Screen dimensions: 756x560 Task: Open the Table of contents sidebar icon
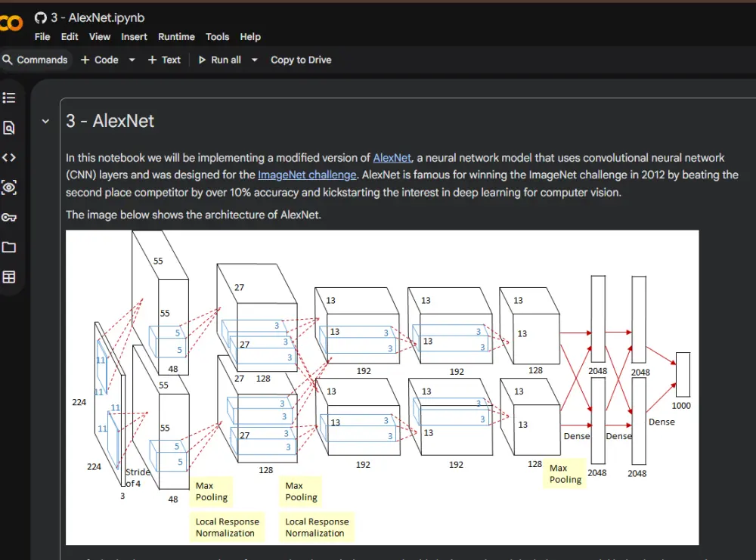tap(8, 97)
